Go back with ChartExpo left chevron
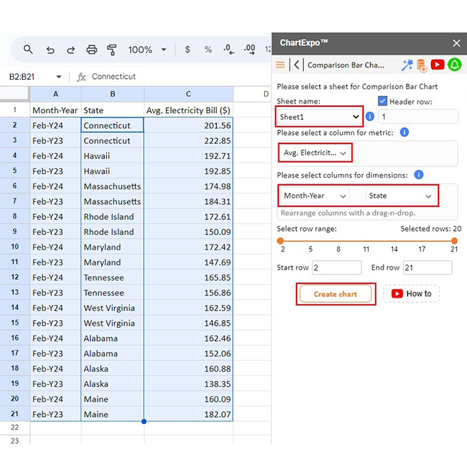Image resolution: width=467 pixels, height=476 pixels. point(297,65)
